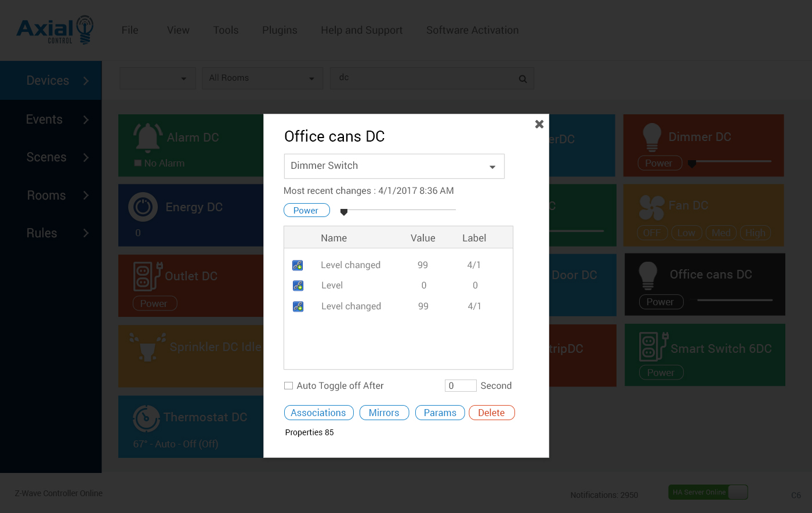Click the Dimmer DC tile slider handle
The image size is (812, 513).
(x=692, y=164)
